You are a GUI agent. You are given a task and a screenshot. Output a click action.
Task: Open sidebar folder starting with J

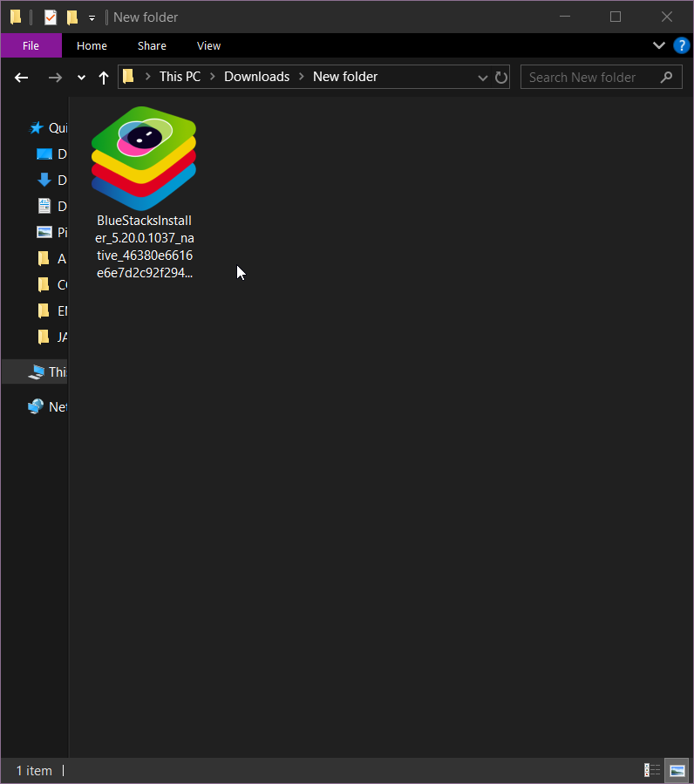51,337
